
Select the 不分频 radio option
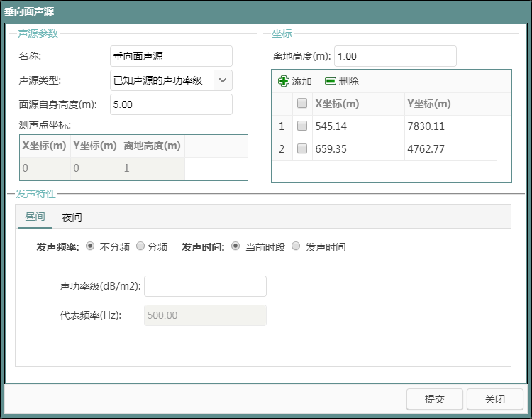(x=90, y=246)
